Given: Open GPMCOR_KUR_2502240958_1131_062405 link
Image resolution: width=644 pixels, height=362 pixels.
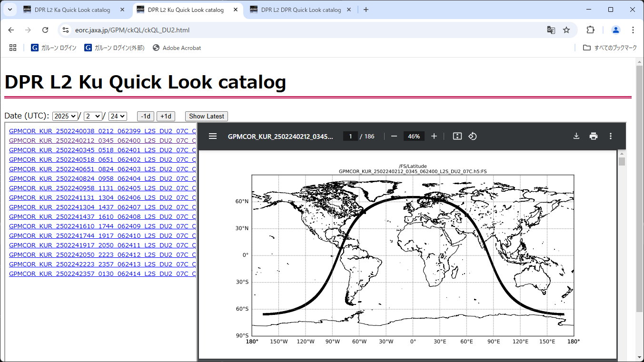Looking at the screenshot, I should [x=102, y=188].
